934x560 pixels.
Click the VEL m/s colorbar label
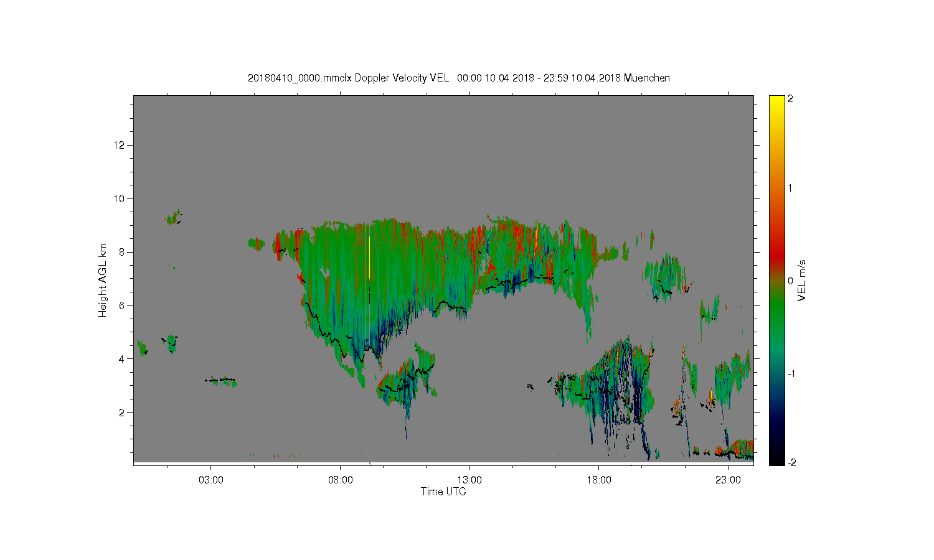pyautogui.click(x=802, y=281)
